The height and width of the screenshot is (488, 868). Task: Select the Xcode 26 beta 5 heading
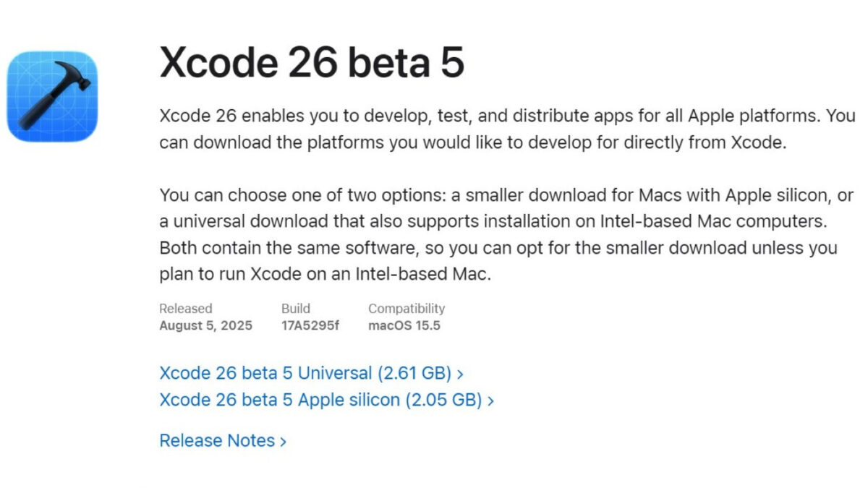point(312,62)
